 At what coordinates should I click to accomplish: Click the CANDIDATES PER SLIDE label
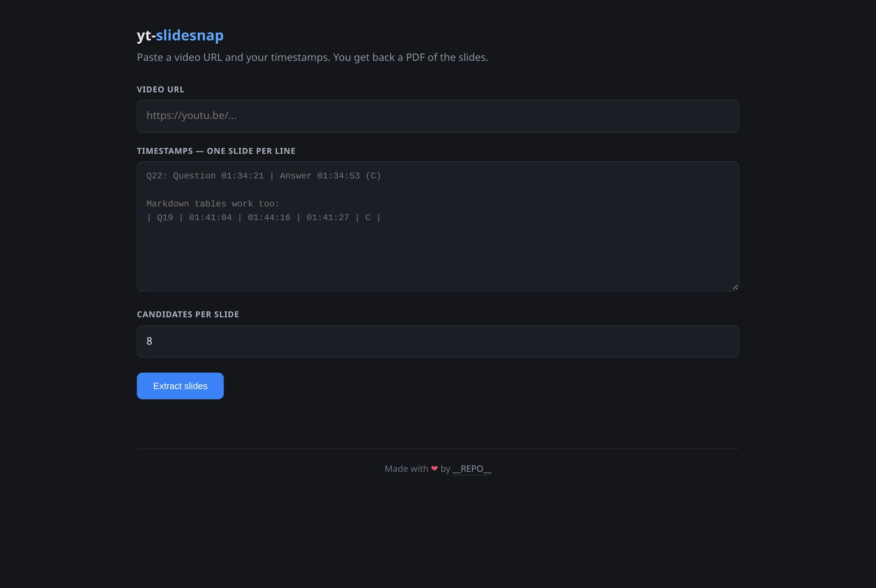pyautogui.click(x=188, y=314)
